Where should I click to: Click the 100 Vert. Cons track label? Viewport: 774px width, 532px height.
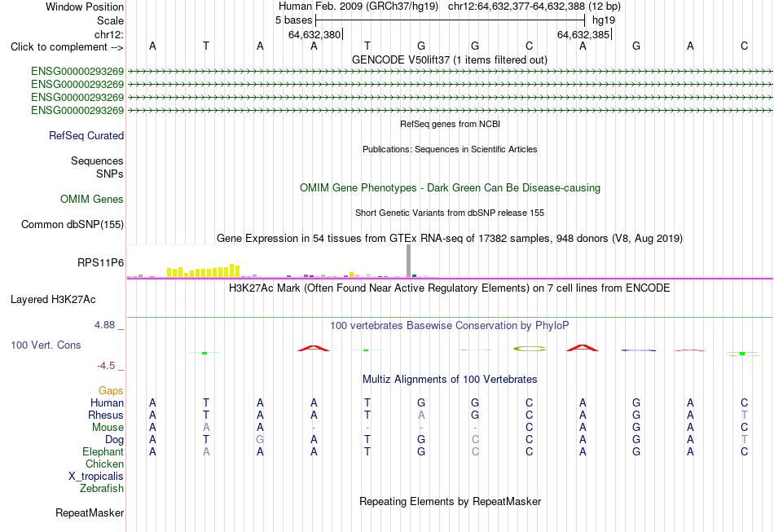(x=46, y=345)
